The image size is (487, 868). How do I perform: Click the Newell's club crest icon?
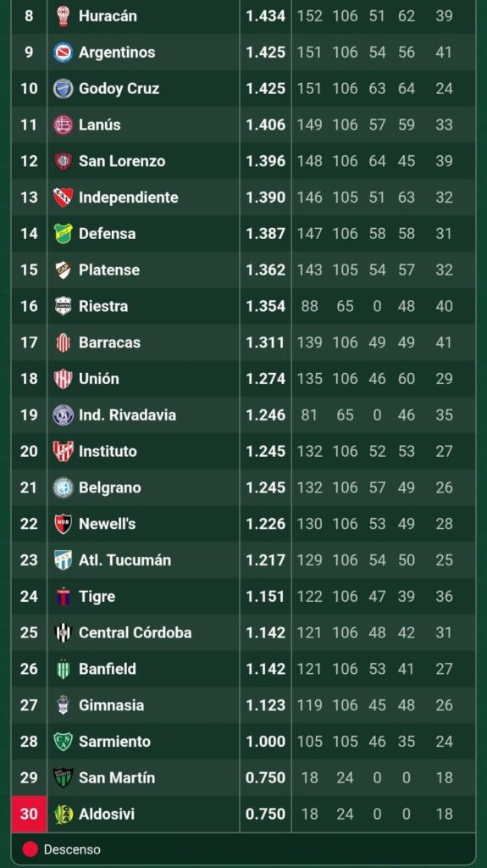[63, 524]
